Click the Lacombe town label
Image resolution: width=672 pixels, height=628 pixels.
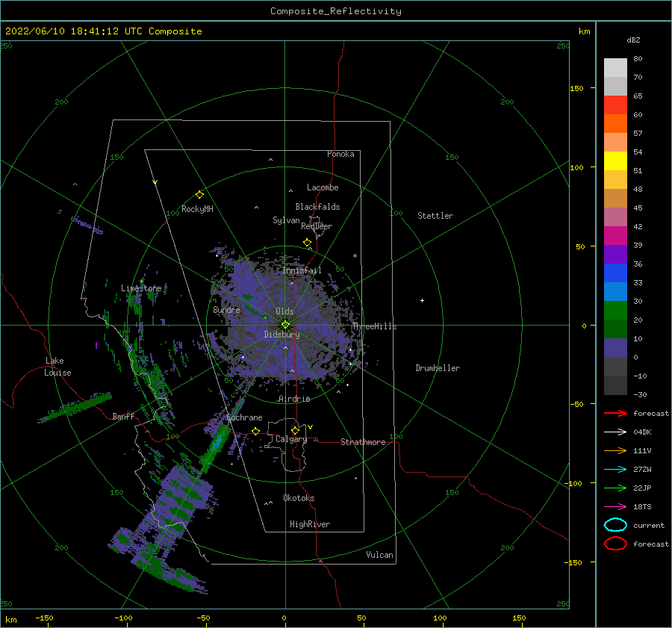(323, 187)
